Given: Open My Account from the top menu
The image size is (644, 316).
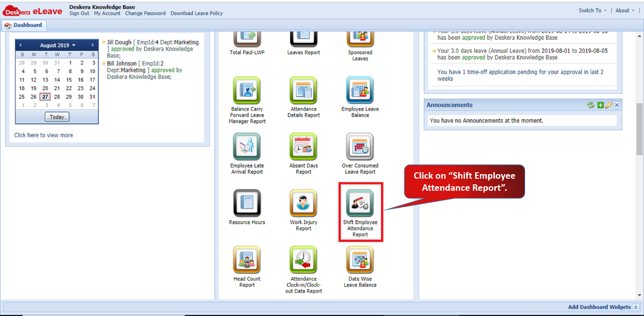Looking at the screenshot, I should 107,14.
